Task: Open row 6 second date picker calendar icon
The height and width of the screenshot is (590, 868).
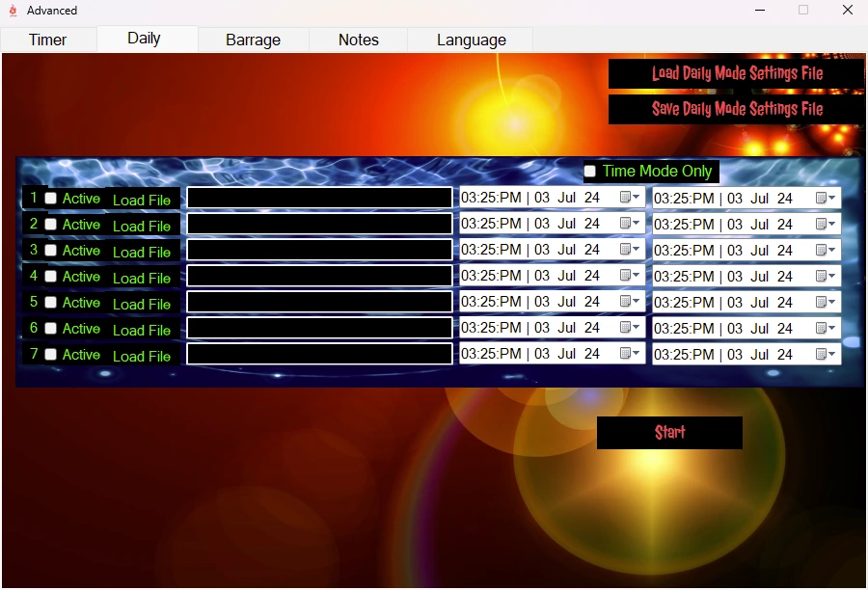Action: pyautogui.click(x=826, y=328)
